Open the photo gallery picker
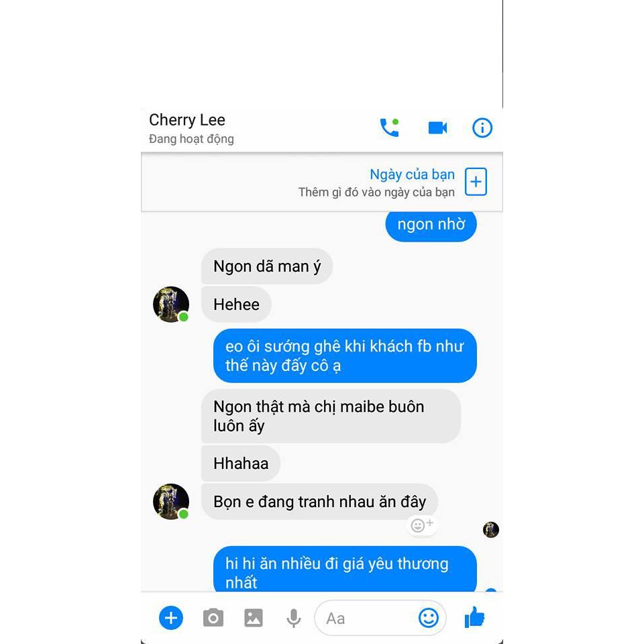The image size is (644, 644). (x=254, y=618)
